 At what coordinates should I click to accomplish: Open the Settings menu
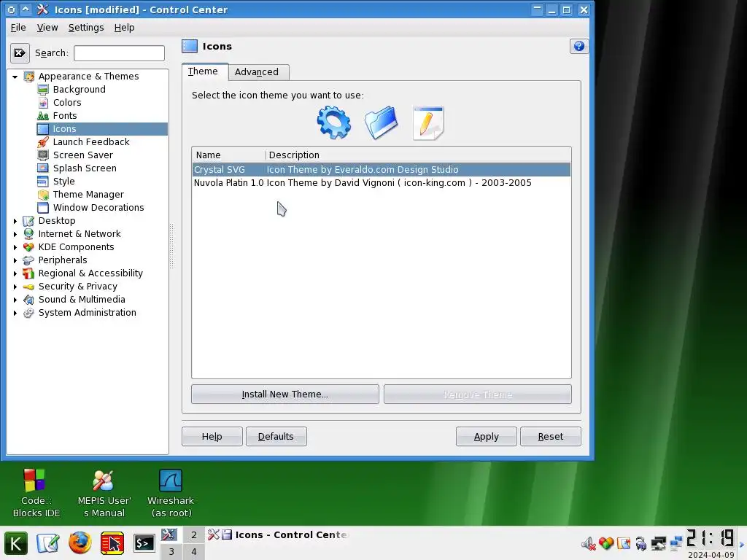click(86, 28)
